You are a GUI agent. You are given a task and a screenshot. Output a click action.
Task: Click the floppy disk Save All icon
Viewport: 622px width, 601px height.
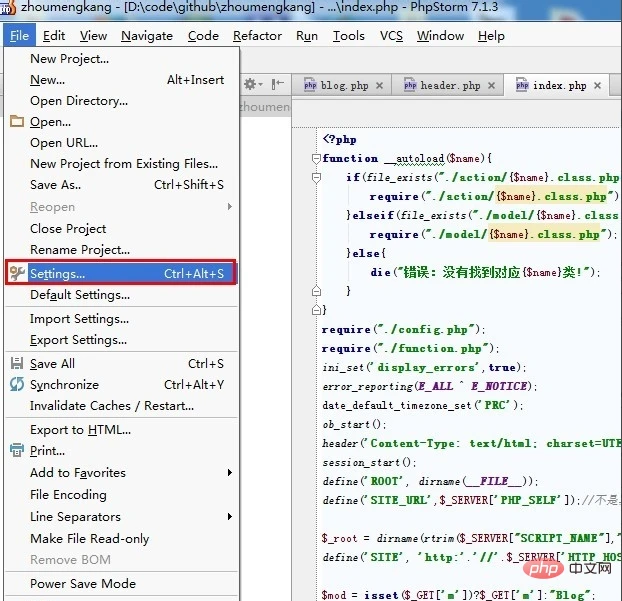17,363
